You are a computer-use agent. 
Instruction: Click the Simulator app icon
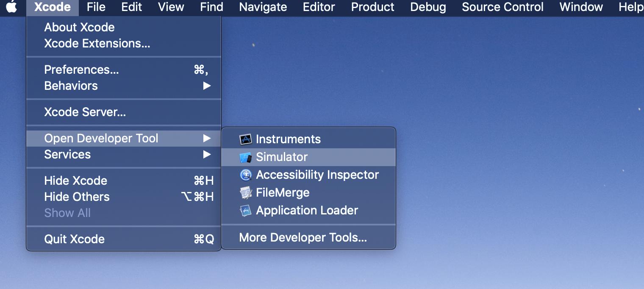tap(246, 157)
